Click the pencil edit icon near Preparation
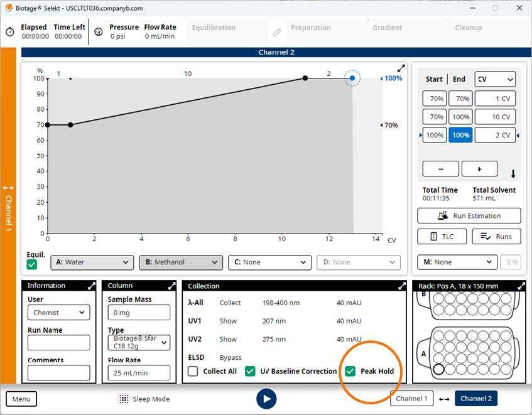The image size is (532, 415). (277, 32)
